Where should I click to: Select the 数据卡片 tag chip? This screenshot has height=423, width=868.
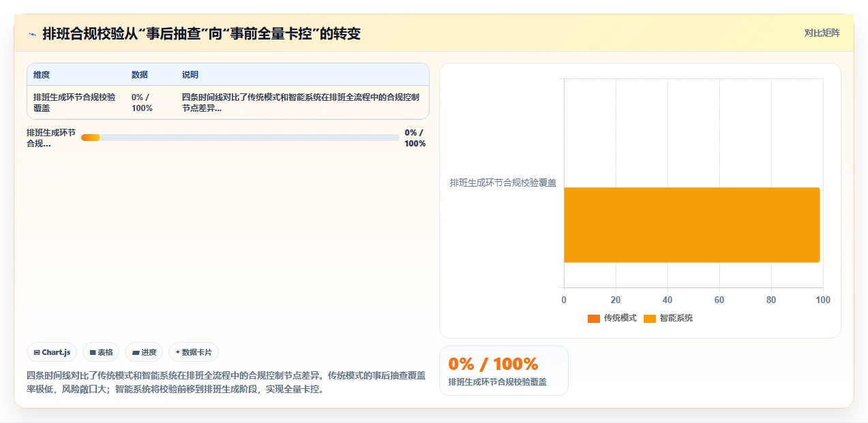194,352
